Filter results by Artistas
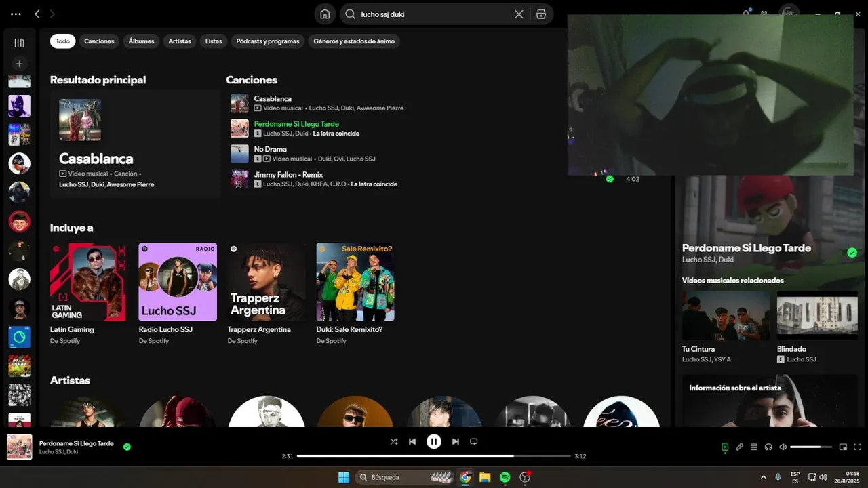Viewport: 868px width, 488px height. coord(180,41)
